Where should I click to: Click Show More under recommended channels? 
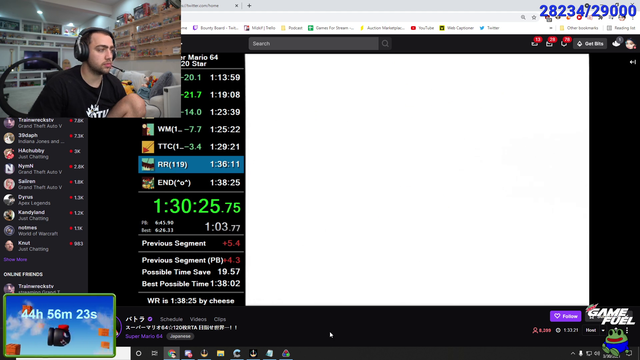tap(15, 260)
